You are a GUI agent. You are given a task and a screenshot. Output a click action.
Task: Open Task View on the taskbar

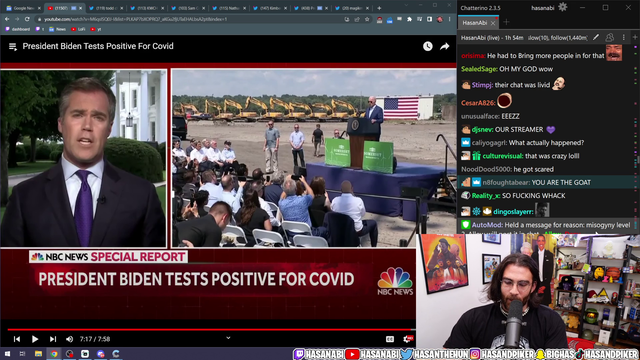point(22,354)
